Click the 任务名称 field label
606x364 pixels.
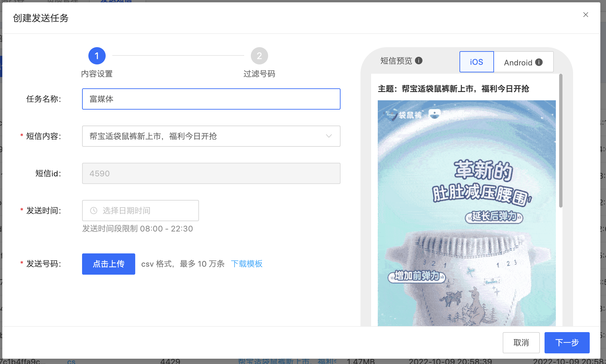[44, 99]
